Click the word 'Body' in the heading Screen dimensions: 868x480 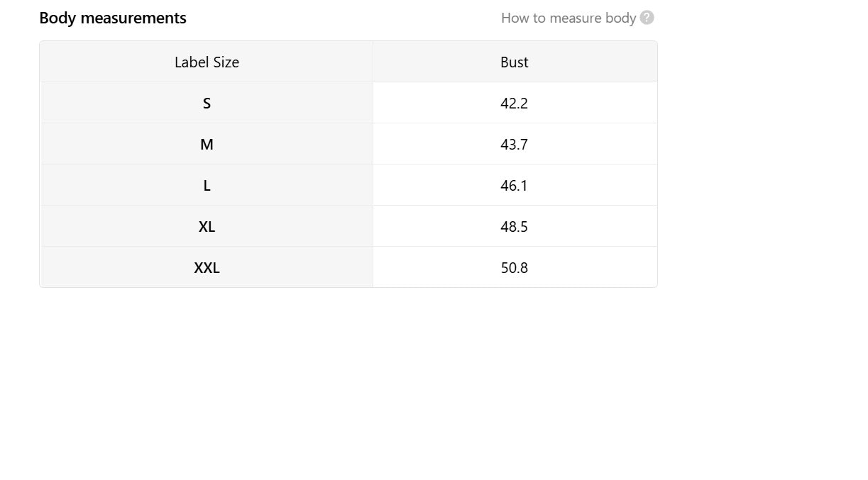[x=57, y=18]
